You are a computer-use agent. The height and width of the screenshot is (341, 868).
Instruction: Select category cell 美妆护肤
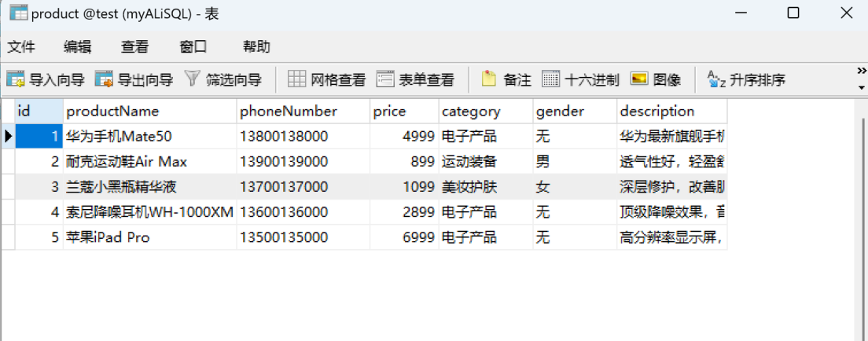[486, 187]
